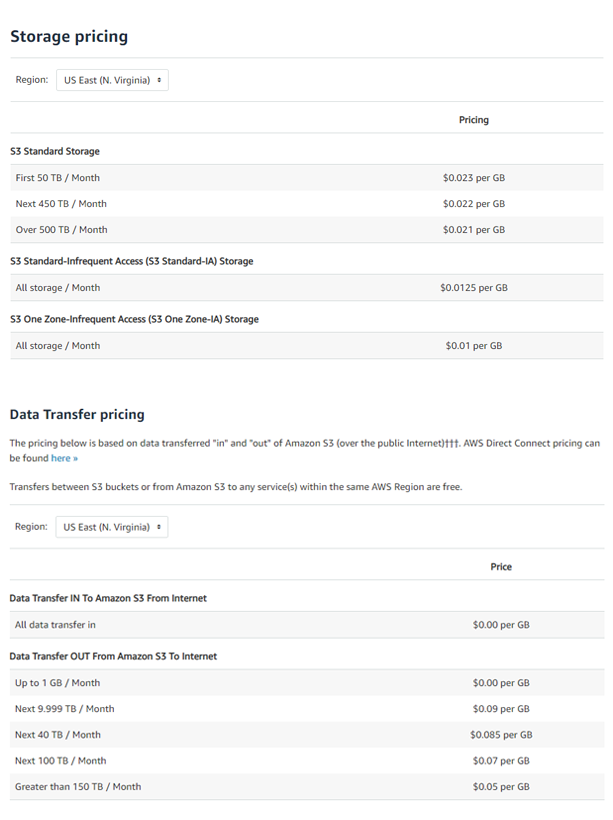Open the Region dropdown under Data Transfer pricing
The width and height of the screenshot is (613, 820).
[x=112, y=527]
